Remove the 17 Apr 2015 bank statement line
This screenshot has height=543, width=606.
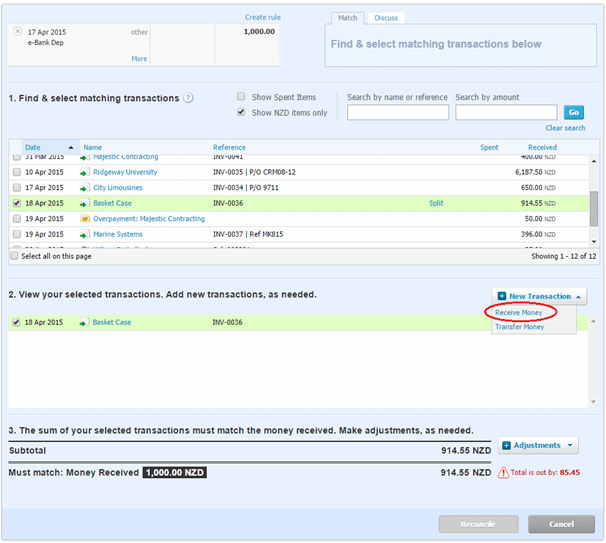18,31
